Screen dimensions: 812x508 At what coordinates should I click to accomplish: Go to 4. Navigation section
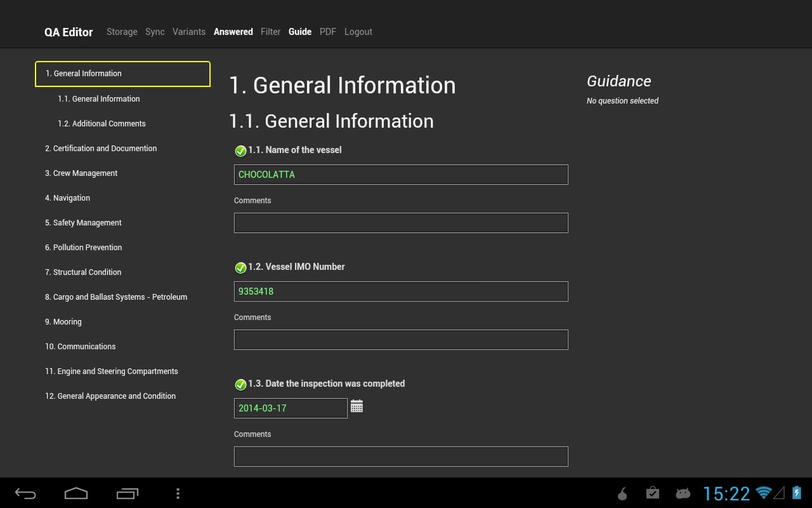[x=67, y=198]
